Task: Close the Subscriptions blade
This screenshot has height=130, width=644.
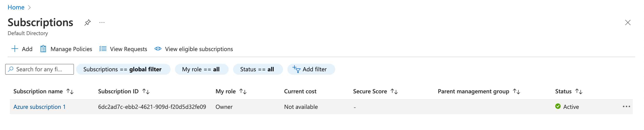Action: [627, 22]
